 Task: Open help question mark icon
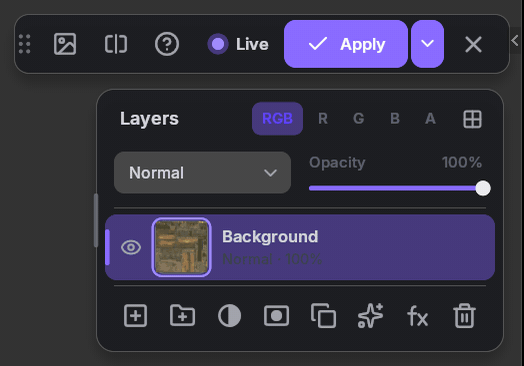(x=167, y=44)
